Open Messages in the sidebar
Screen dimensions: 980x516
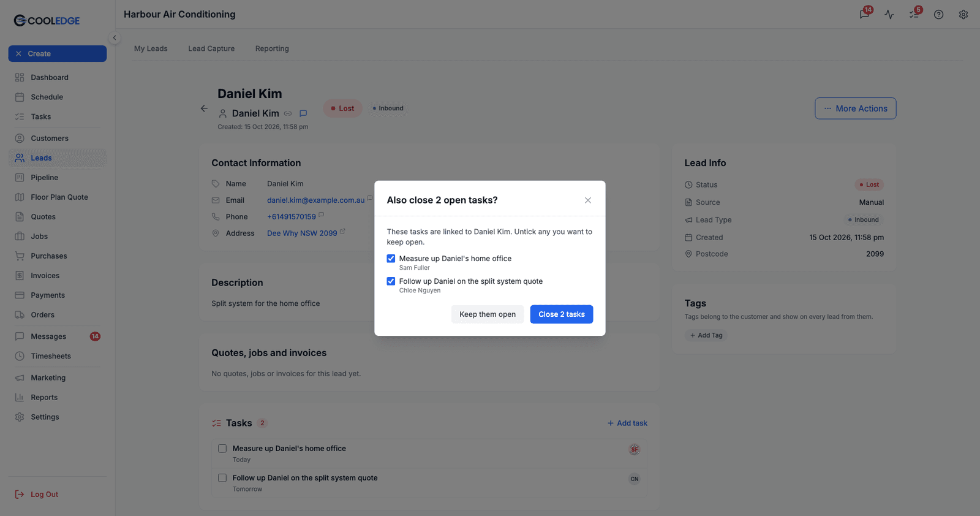[x=58, y=336]
